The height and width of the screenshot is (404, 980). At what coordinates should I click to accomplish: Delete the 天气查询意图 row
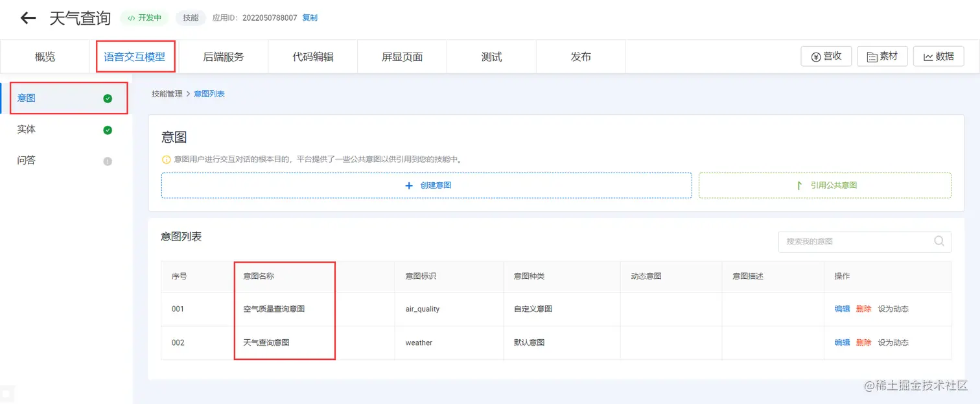tap(863, 343)
